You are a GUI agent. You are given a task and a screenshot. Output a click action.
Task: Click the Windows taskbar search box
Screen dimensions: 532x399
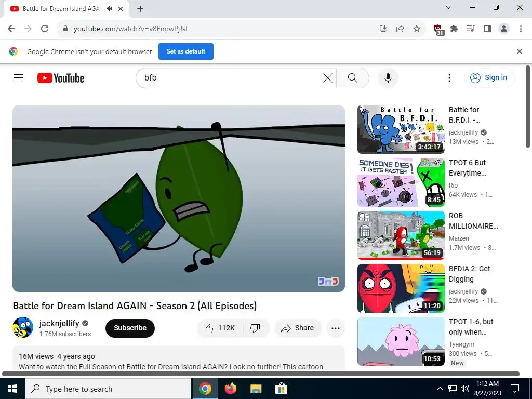(108, 389)
